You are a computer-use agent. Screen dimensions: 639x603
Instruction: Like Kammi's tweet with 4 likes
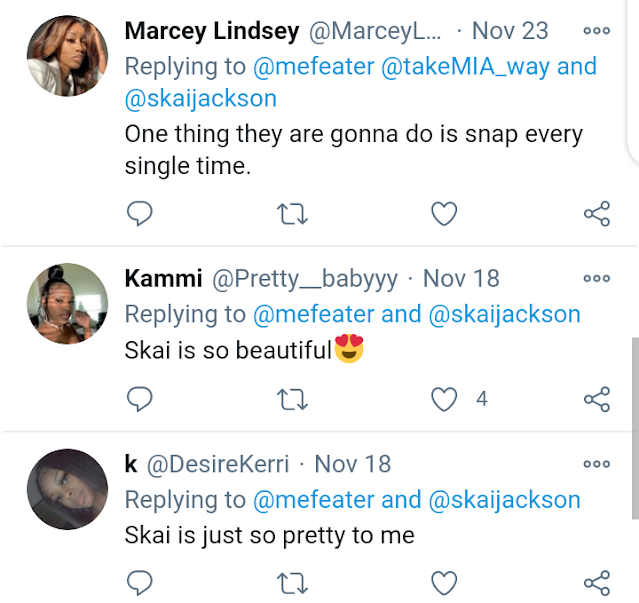coord(443,399)
